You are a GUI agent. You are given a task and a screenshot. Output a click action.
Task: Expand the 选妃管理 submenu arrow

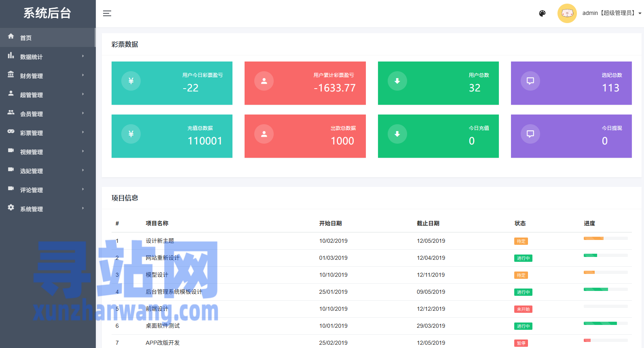(83, 170)
